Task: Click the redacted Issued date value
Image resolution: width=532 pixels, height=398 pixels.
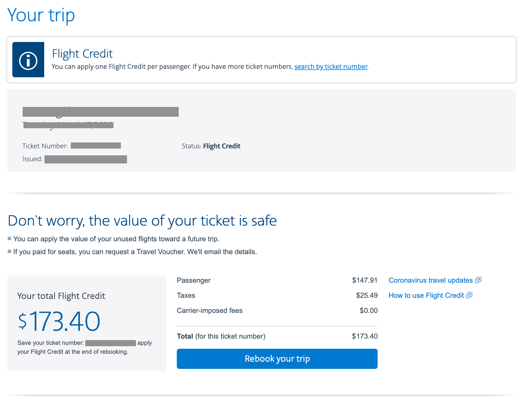Action: [86, 159]
